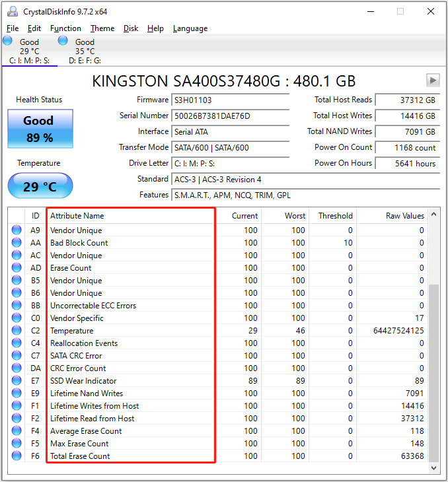The width and height of the screenshot is (448, 482).
Task: Open the Edit menu
Action: point(34,28)
